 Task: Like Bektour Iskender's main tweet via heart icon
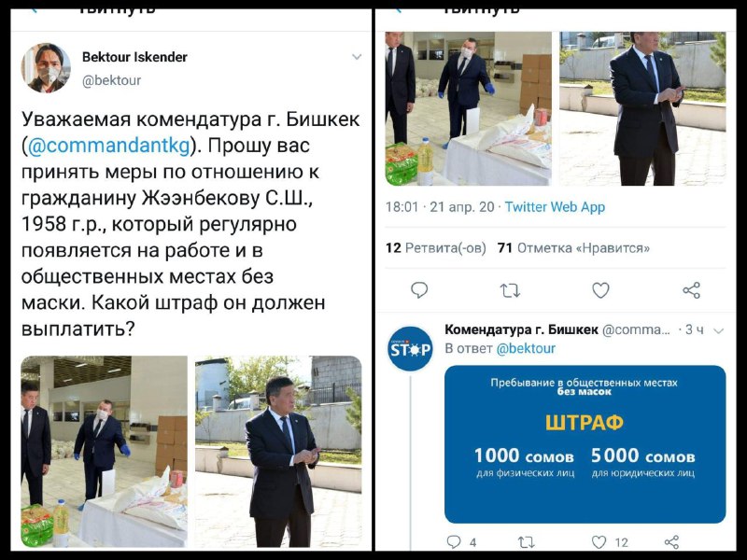600,290
